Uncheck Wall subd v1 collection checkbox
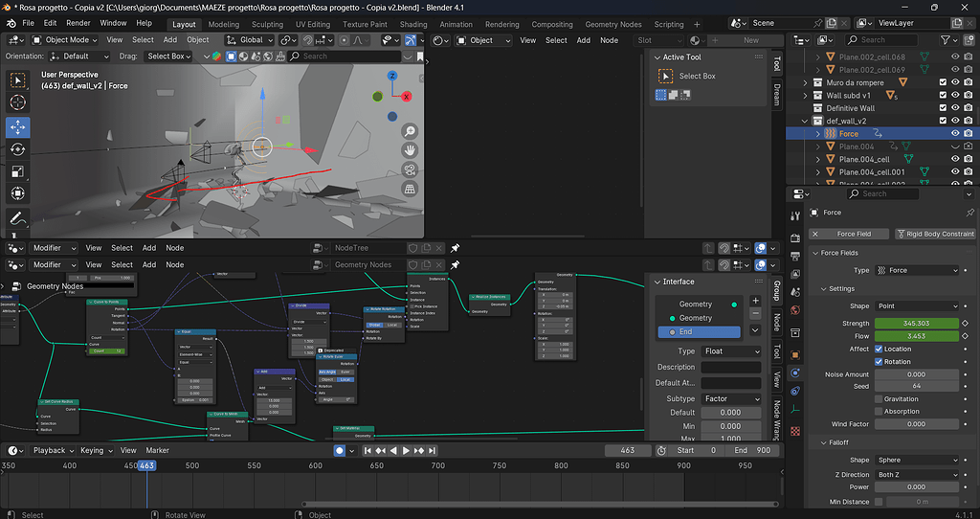 (x=943, y=96)
